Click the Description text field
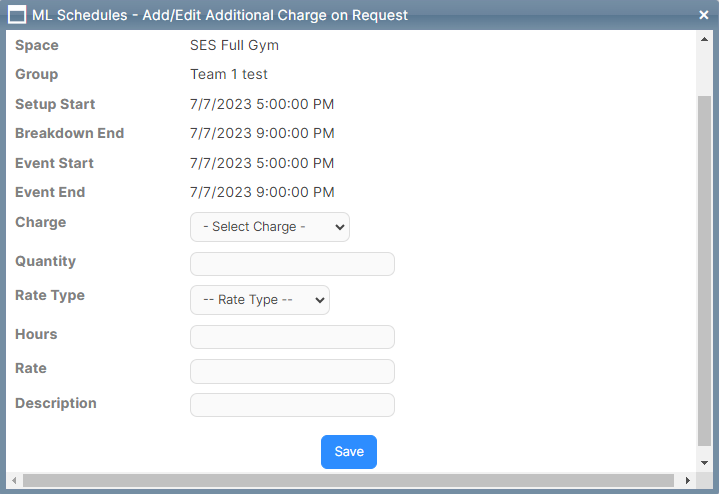Viewport: 719px width, 494px height. click(x=293, y=405)
